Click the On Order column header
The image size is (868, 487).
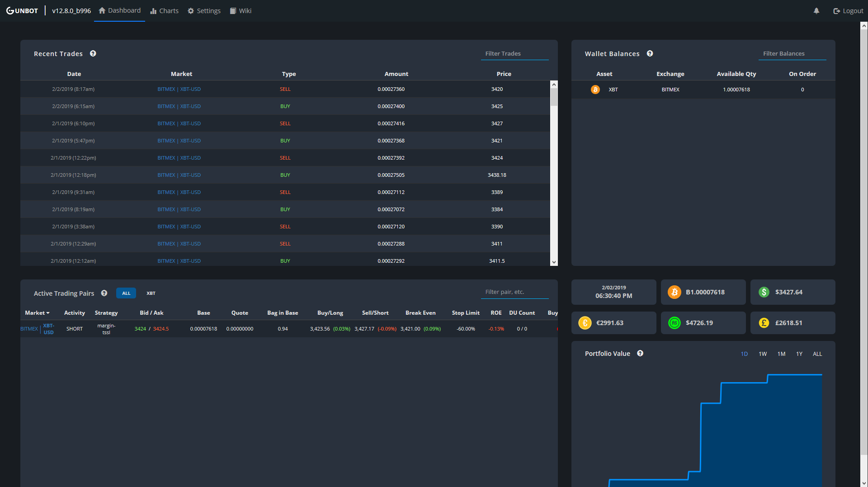(802, 74)
